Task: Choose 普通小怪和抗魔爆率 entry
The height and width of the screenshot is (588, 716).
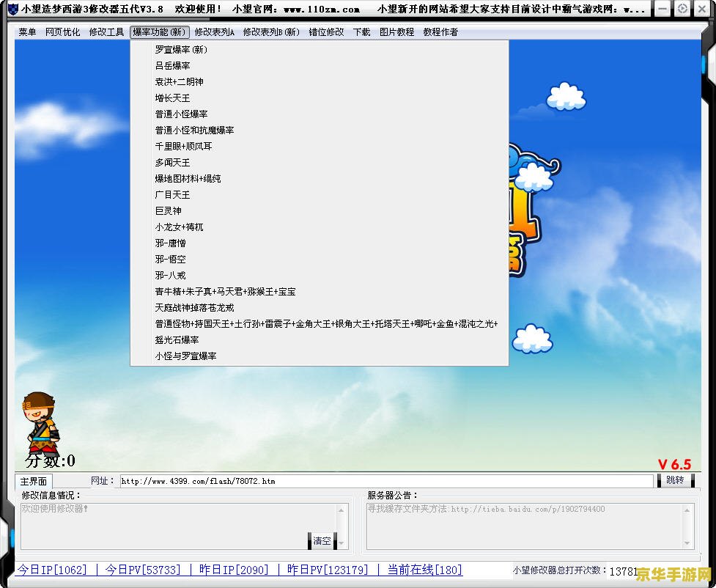Action: coord(320,131)
